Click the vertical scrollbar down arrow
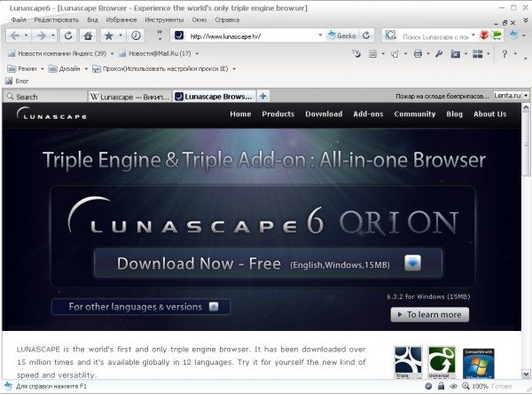Viewport: 532px width, 394px height. 526,374
